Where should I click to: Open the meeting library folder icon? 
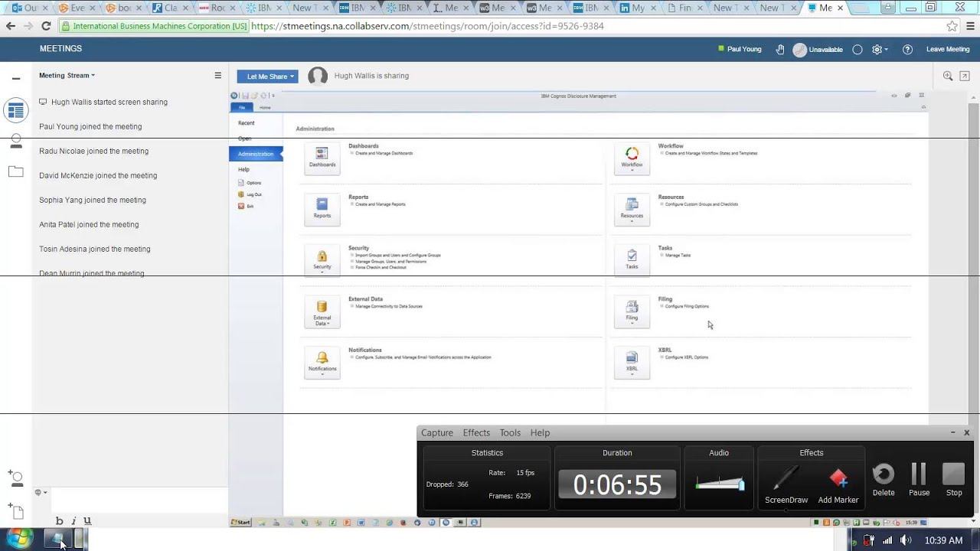coord(16,172)
